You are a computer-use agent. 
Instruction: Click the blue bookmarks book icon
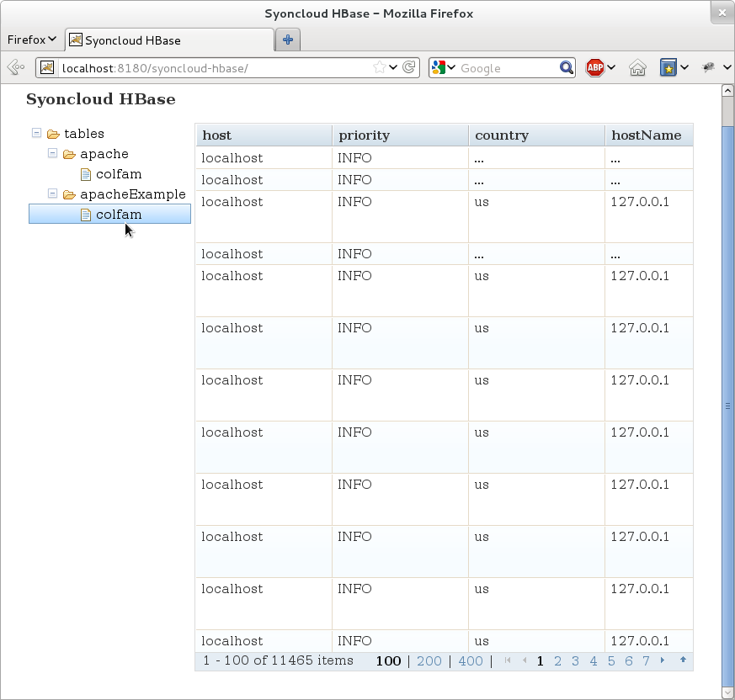coord(668,67)
